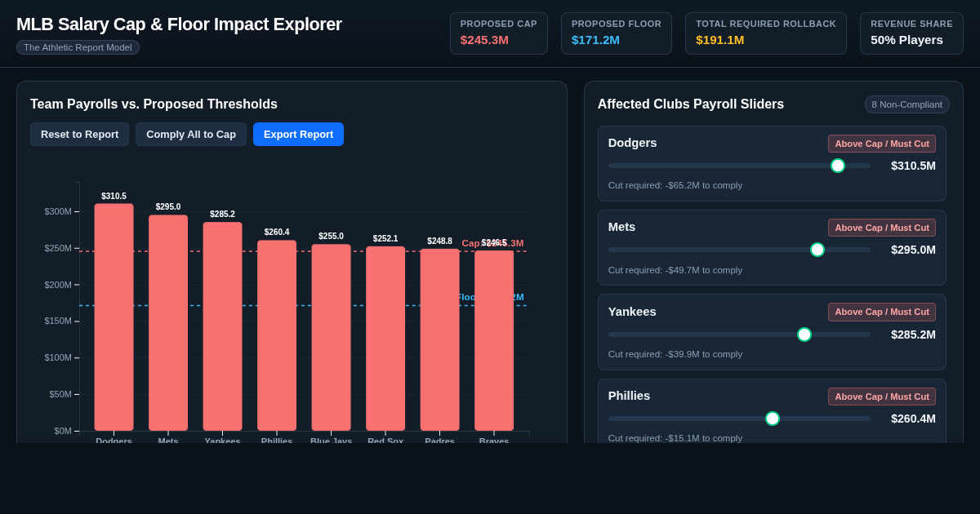Select the Padres $248.8 bar
Screen dimensions: 980x514
click(x=439, y=340)
